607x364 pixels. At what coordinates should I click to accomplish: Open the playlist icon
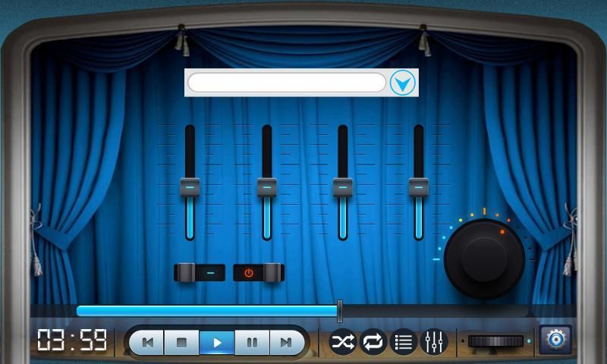[404, 342]
